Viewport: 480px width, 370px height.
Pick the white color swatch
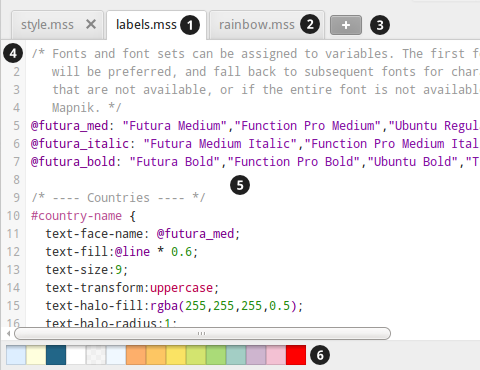(x=76, y=355)
